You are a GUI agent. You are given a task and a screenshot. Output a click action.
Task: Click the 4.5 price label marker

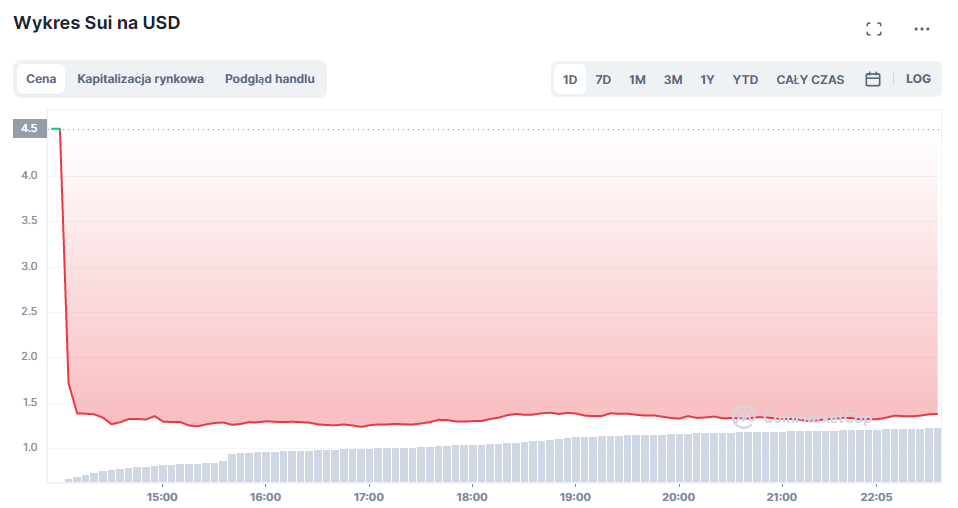[29, 128]
